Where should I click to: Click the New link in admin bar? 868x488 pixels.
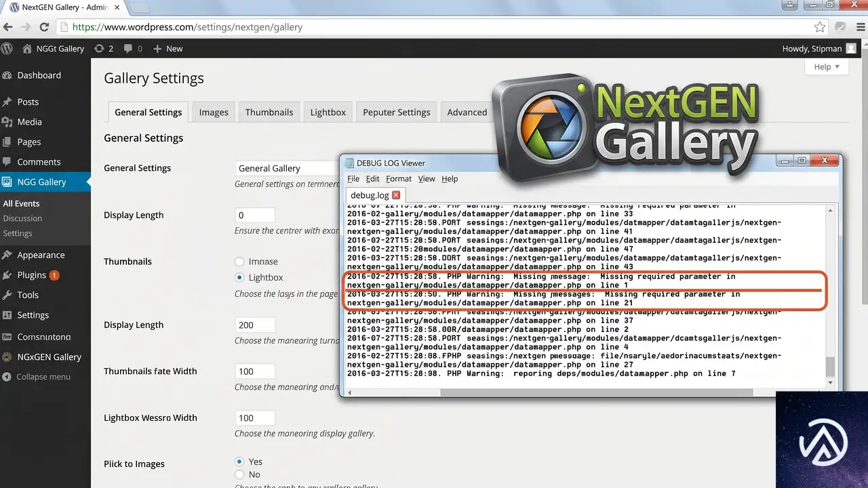point(167,49)
